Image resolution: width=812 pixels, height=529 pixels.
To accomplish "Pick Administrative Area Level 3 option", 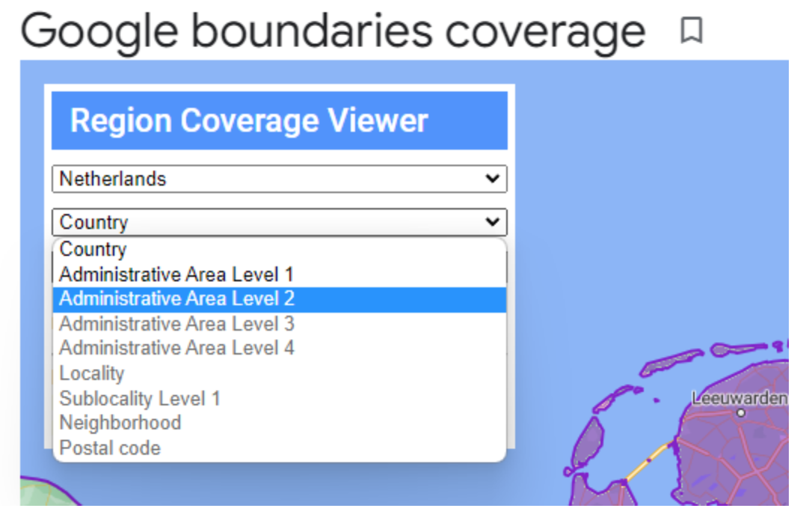I will point(280,324).
